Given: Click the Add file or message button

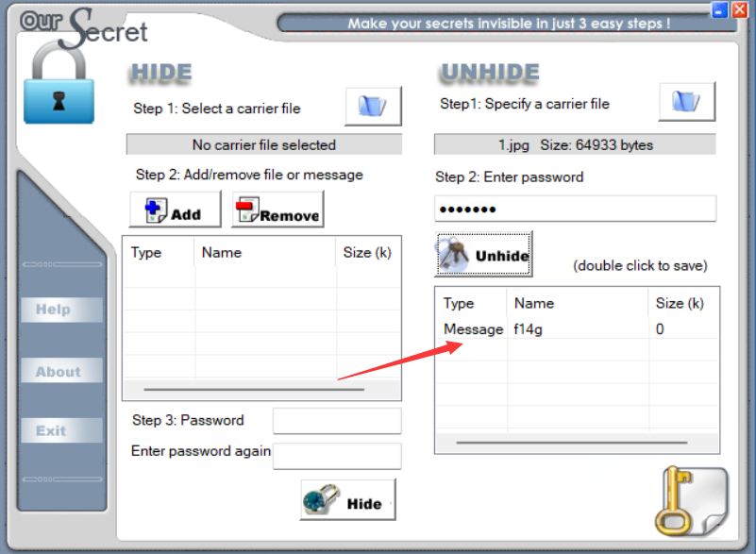Looking at the screenshot, I should (x=176, y=210).
